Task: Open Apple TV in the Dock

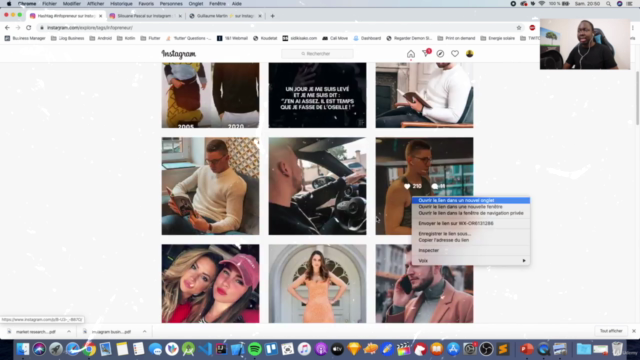Action: click(x=337, y=349)
